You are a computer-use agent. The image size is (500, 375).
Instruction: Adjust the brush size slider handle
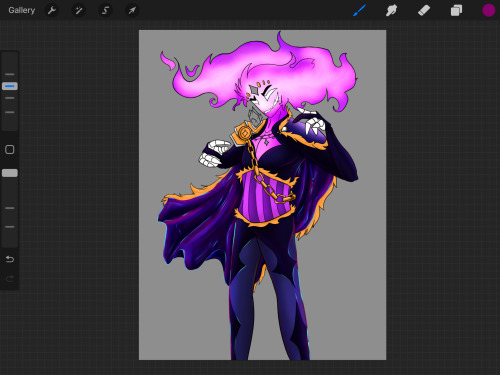click(x=10, y=86)
